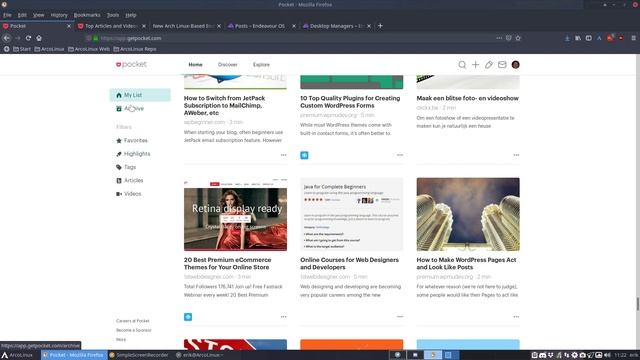The image size is (640, 360).
Task: Open the ArcoLinux Repo bookmarks folder
Action: (135, 49)
